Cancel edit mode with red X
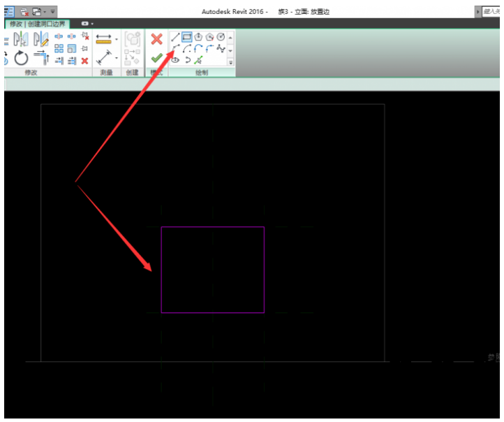Viewport: 504px width, 422px height. (156, 39)
